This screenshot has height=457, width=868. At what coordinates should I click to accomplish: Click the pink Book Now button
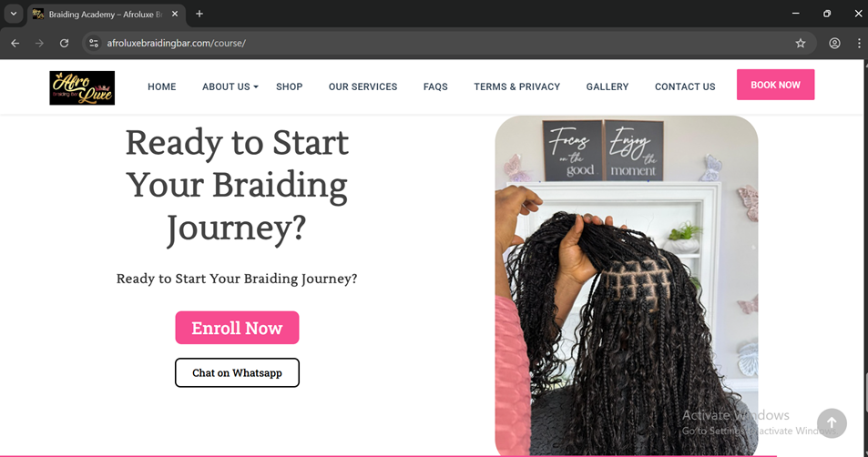click(x=775, y=85)
